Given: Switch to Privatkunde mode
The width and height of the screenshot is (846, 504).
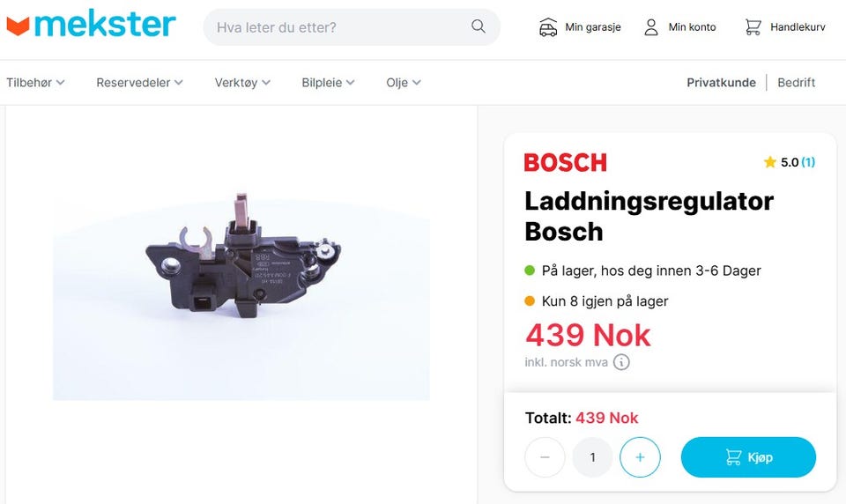Looking at the screenshot, I should (721, 83).
